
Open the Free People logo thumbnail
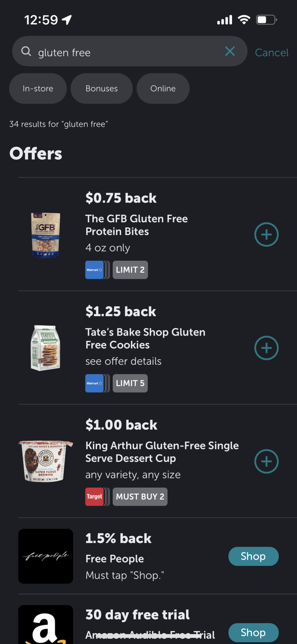point(46,556)
